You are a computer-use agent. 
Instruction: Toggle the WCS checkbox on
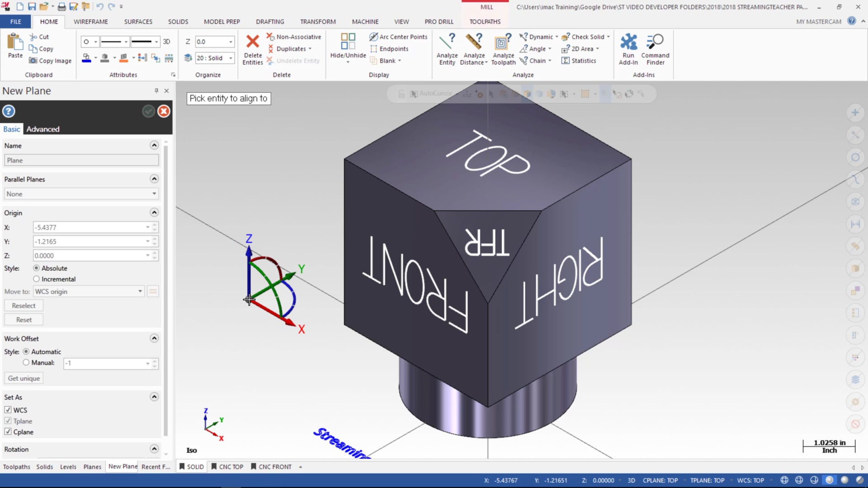(8, 410)
